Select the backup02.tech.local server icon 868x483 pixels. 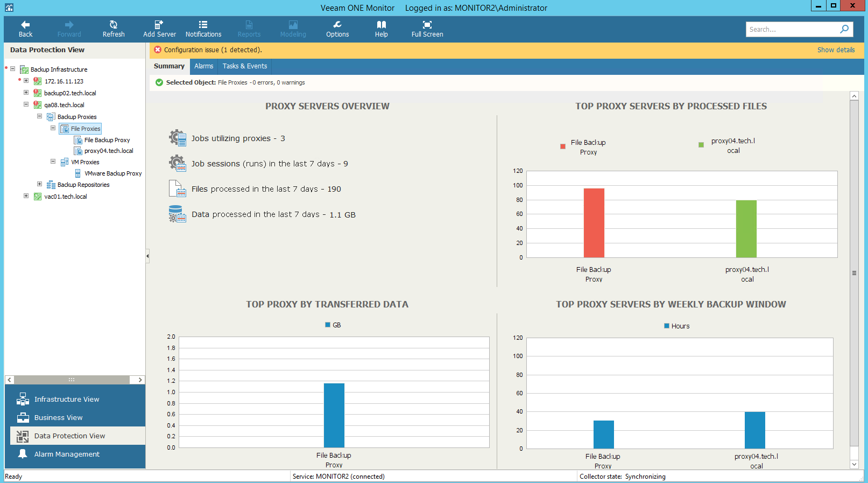tap(38, 93)
